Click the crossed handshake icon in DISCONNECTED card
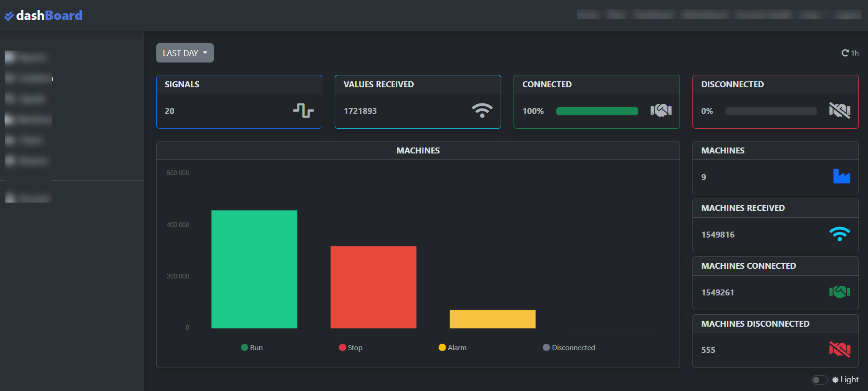Screen dimensions: 868x391 click(x=839, y=110)
